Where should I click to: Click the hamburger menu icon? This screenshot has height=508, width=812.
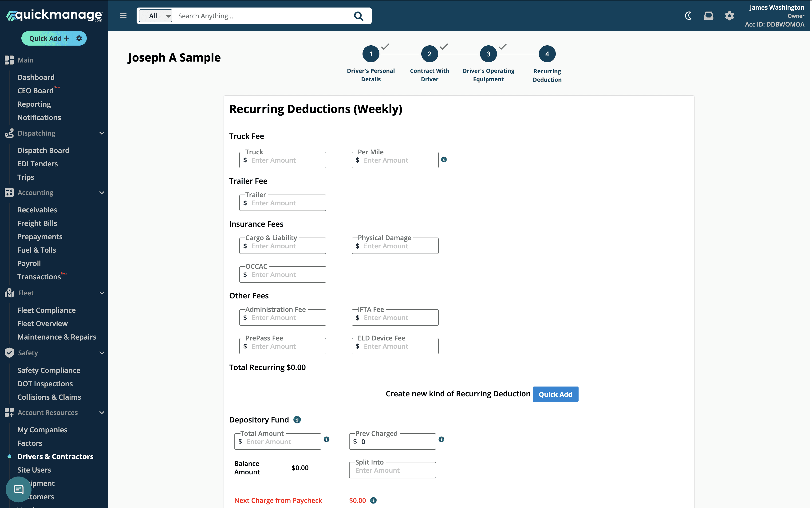[x=123, y=16]
